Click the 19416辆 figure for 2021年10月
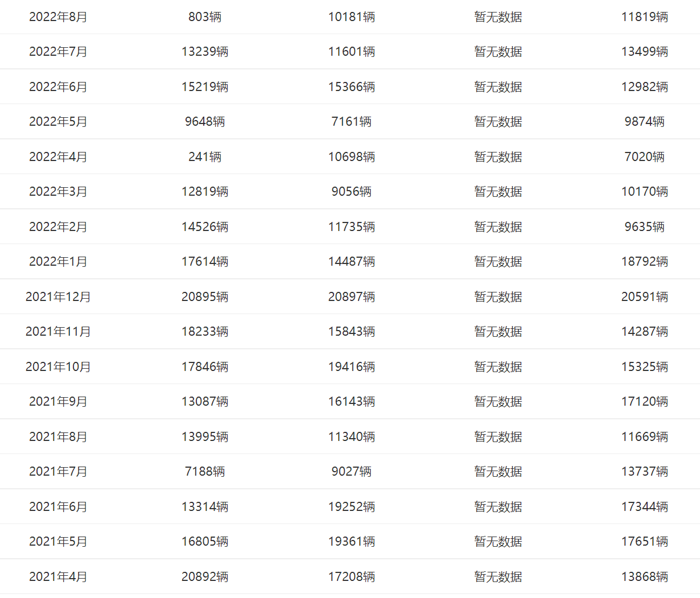This screenshot has width=700, height=598. click(x=351, y=367)
